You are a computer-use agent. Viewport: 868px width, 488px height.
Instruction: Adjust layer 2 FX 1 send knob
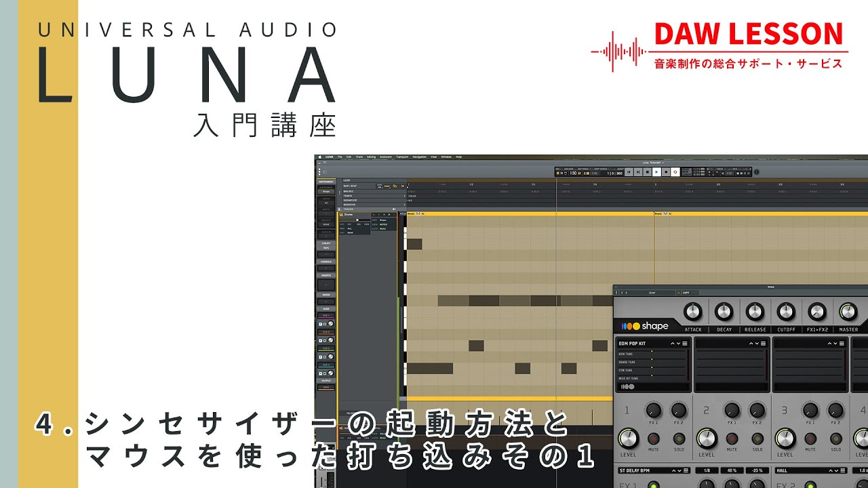[x=732, y=410]
